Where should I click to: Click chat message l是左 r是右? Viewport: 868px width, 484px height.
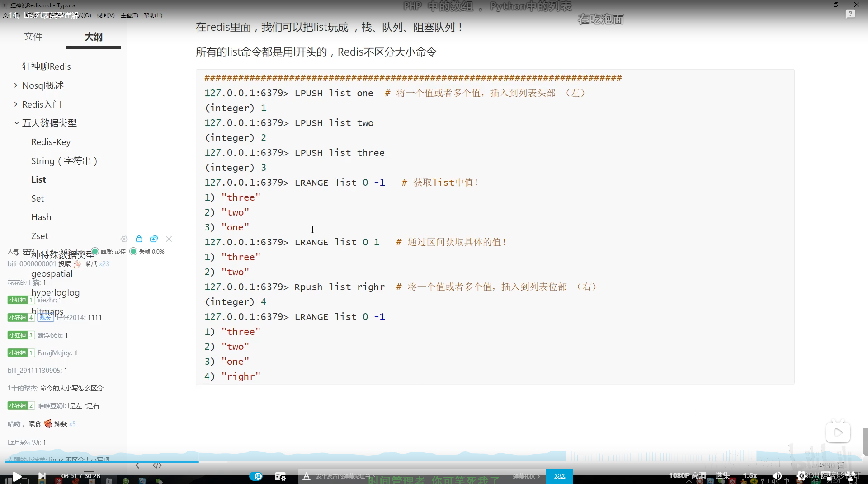coord(84,406)
